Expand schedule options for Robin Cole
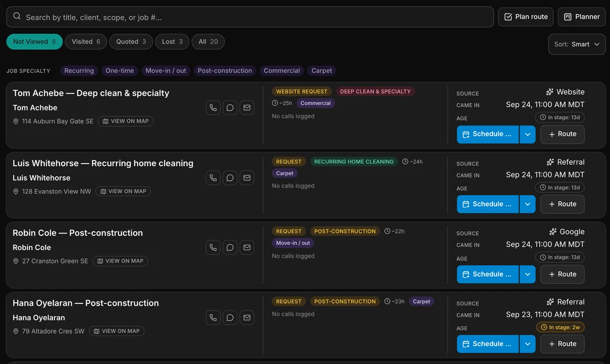The height and width of the screenshot is (364, 610). coord(527,274)
